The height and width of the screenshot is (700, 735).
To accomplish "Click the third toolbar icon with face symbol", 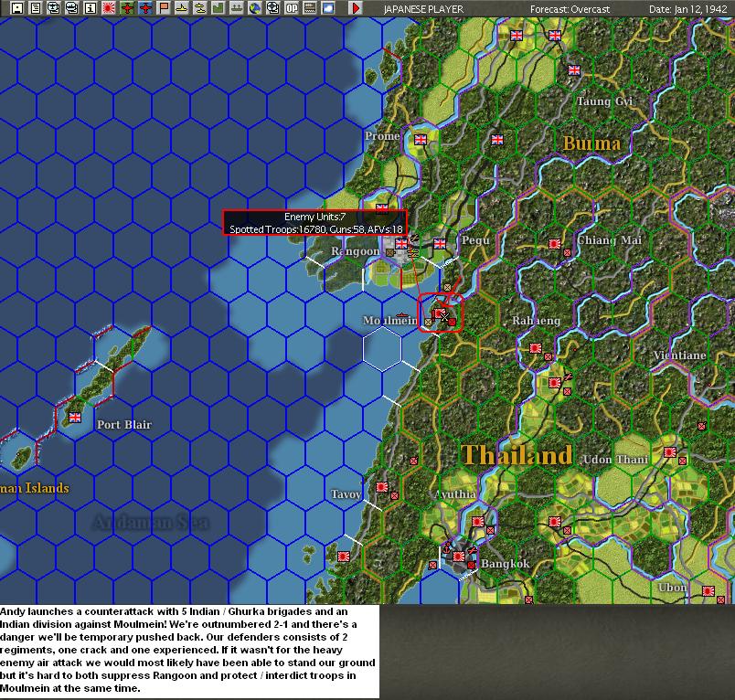I will tap(54, 8).
